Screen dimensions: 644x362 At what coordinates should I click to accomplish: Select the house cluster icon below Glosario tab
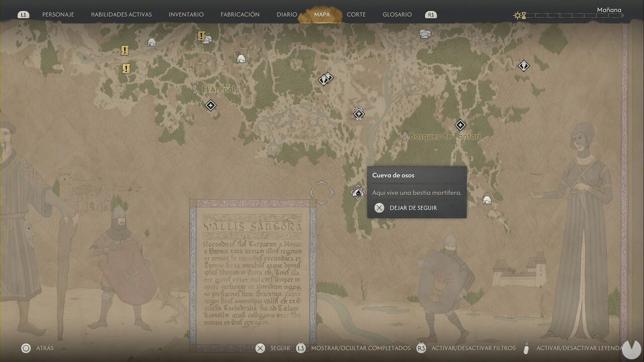pos(425,34)
